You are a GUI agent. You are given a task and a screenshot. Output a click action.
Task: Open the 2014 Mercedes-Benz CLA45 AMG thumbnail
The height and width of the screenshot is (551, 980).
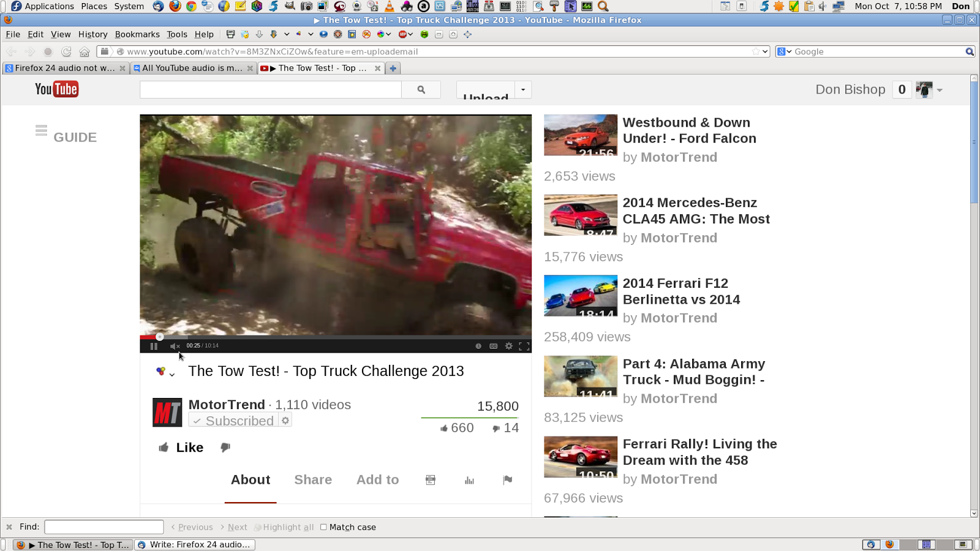[x=581, y=215]
